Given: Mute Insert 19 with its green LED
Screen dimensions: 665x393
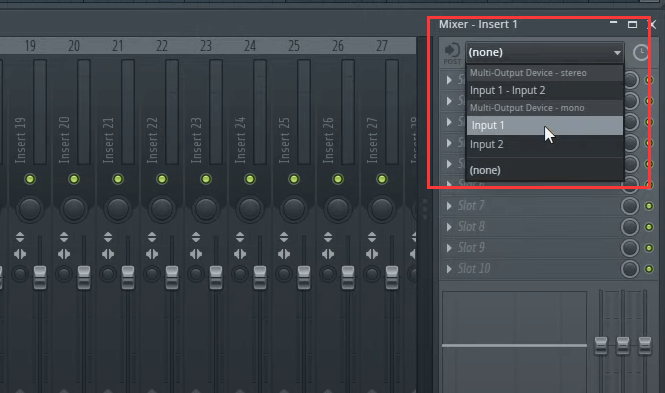Looking at the screenshot, I should point(30,179).
